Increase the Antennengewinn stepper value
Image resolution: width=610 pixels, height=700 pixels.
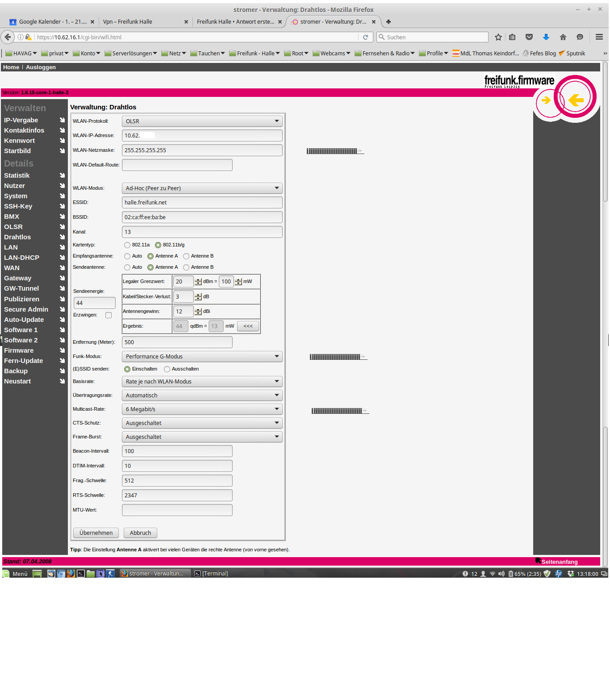click(198, 309)
